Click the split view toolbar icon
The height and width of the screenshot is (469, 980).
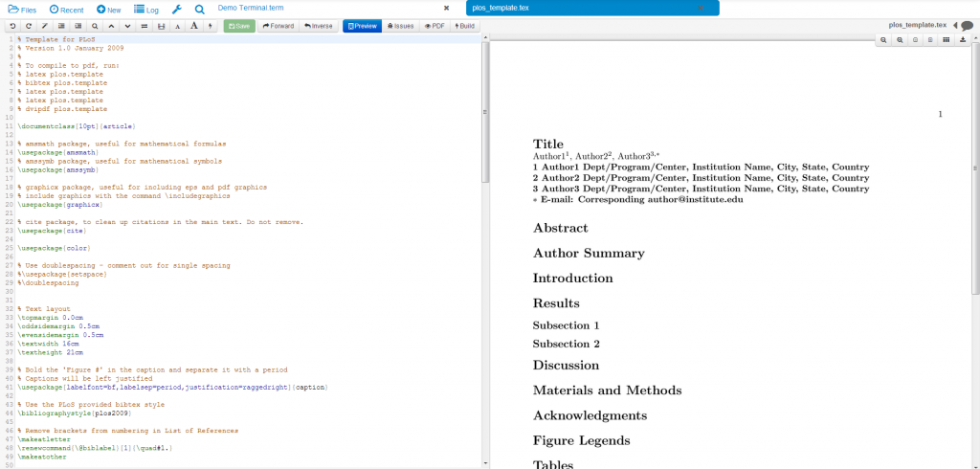161,26
